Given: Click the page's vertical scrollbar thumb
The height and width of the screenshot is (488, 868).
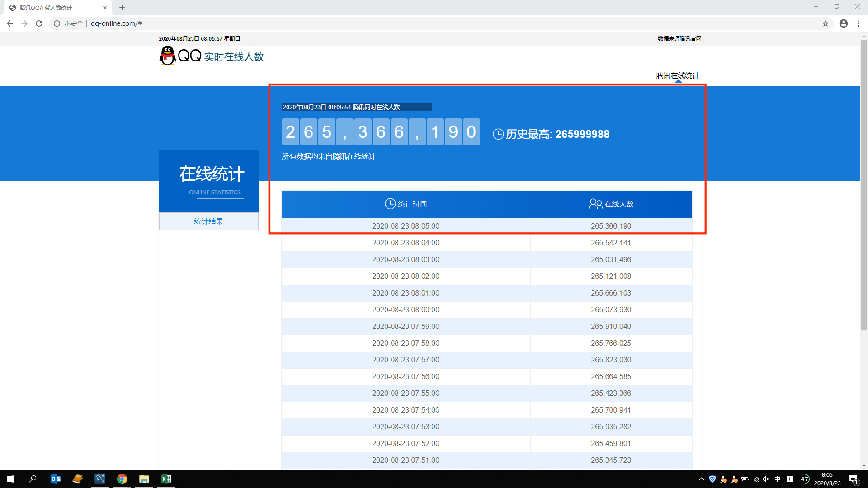Looking at the screenshot, I should [864, 185].
